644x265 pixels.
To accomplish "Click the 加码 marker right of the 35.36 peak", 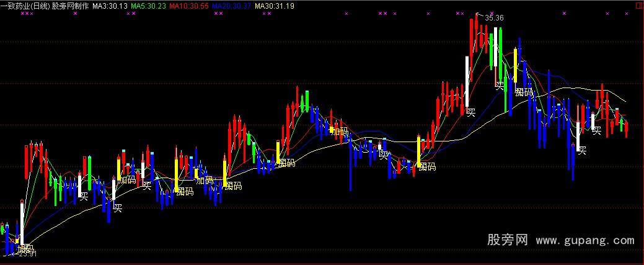I will point(524,92).
